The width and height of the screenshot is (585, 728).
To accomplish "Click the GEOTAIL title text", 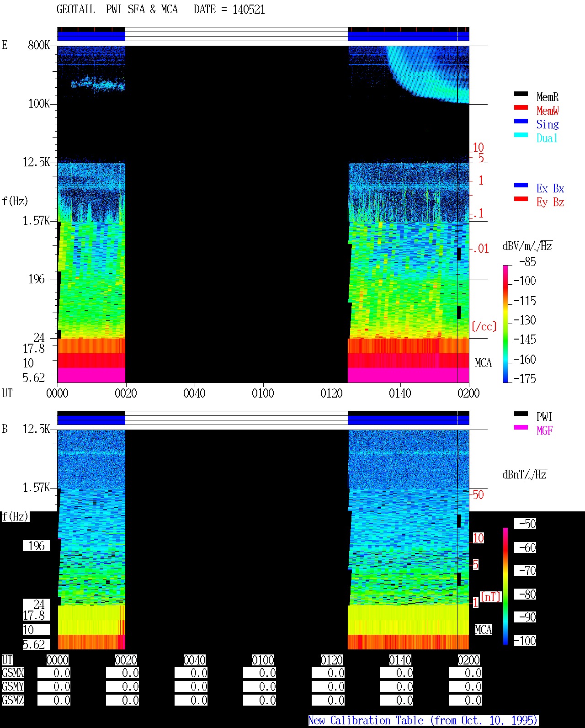I will click(x=76, y=10).
